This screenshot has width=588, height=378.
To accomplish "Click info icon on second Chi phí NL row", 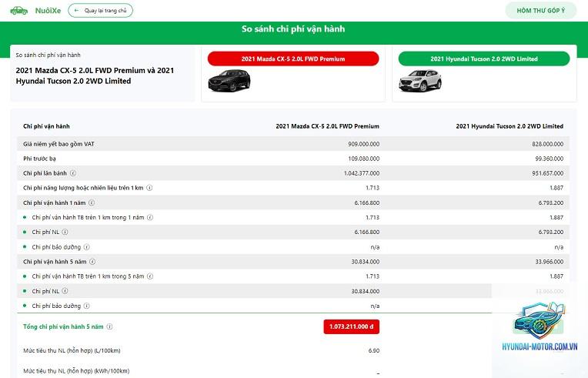I will 65,291.
